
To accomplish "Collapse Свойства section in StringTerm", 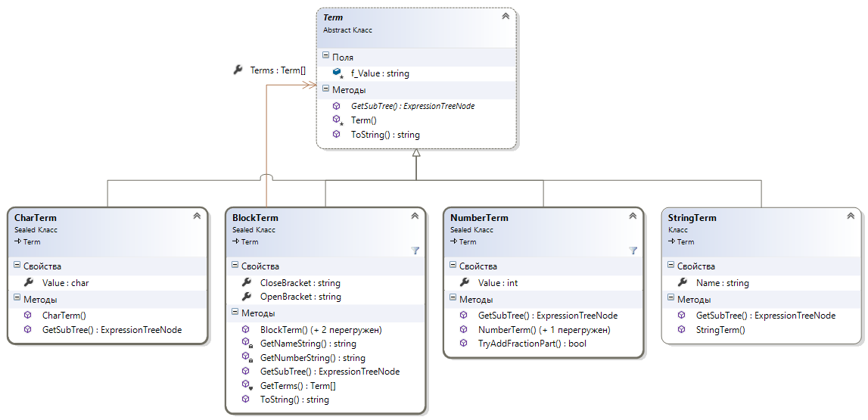I will tap(671, 266).
